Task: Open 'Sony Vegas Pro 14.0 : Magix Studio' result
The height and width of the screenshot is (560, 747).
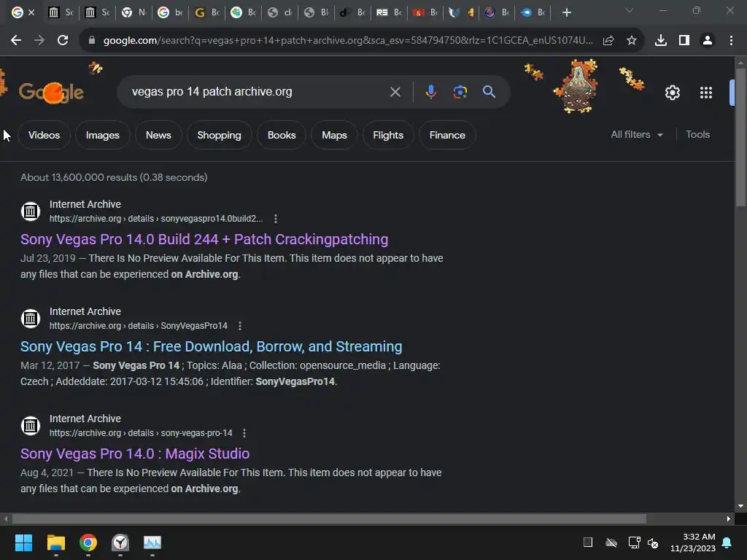Action: point(135,454)
